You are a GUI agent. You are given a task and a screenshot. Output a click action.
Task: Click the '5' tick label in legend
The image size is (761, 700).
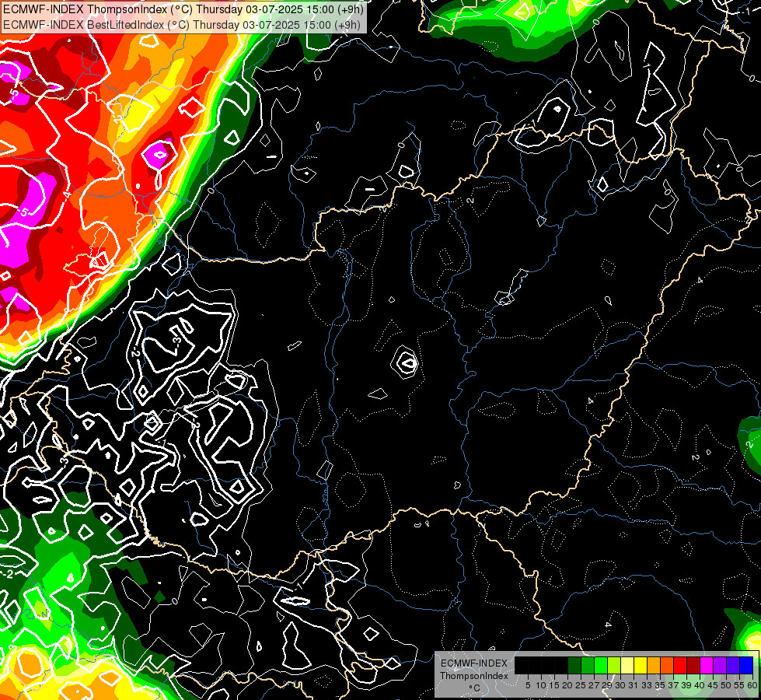[528, 685]
